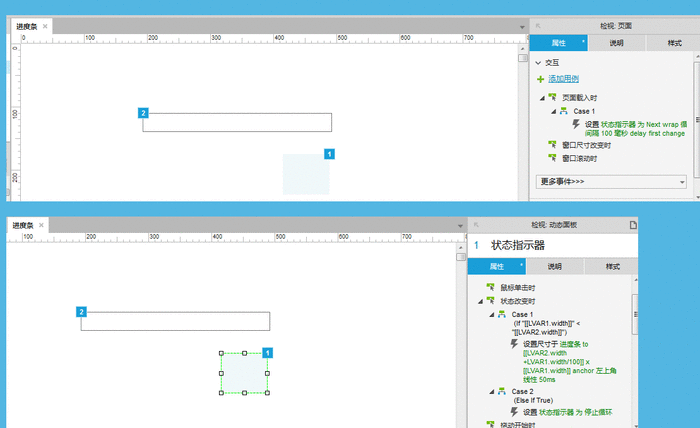Open the 更多事件>>> dropdown

tap(611, 182)
